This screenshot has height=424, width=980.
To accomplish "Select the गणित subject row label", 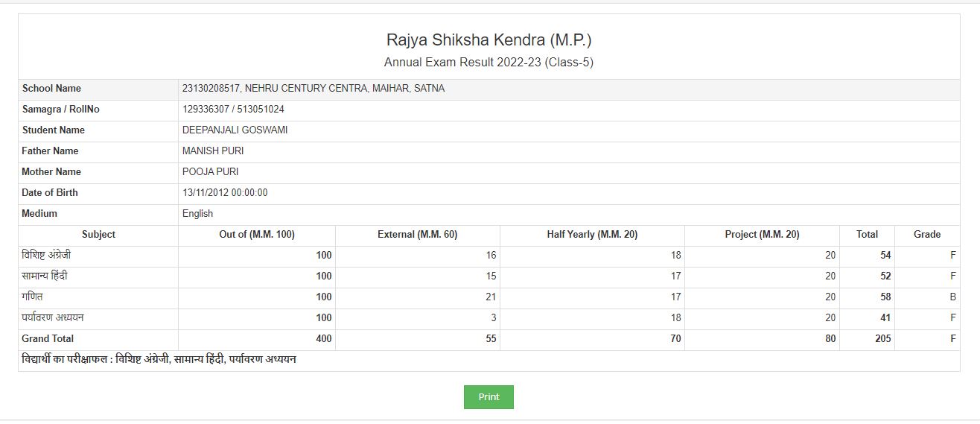I will click(33, 297).
